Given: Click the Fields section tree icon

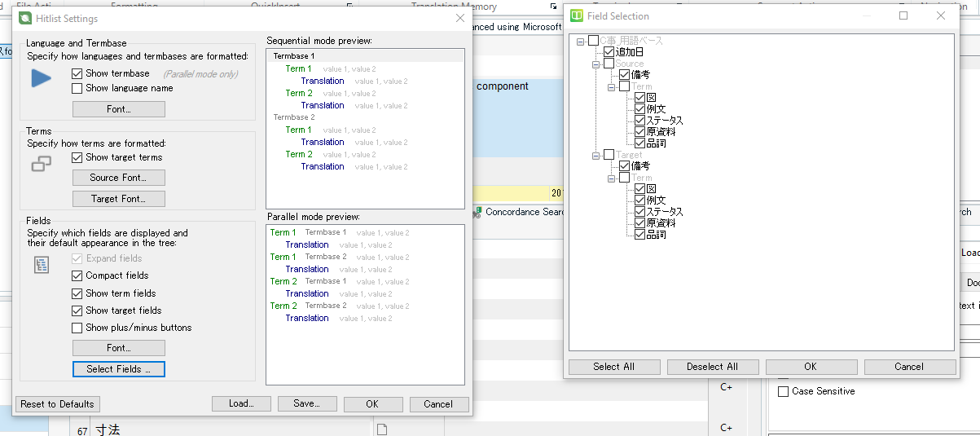Looking at the screenshot, I should click(42, 264).
